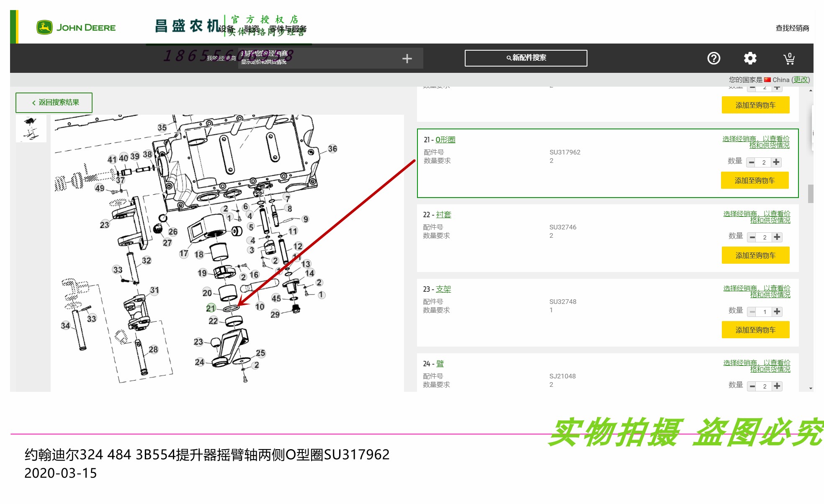Decrease quantity for item 22
The width and height of the screenshot is (824, 504).
point(752,237)
